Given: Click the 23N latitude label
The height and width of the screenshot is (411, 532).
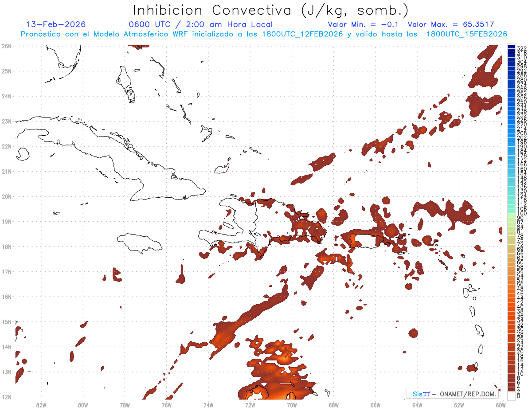Looking at the screenshot, I should (6, 121).
